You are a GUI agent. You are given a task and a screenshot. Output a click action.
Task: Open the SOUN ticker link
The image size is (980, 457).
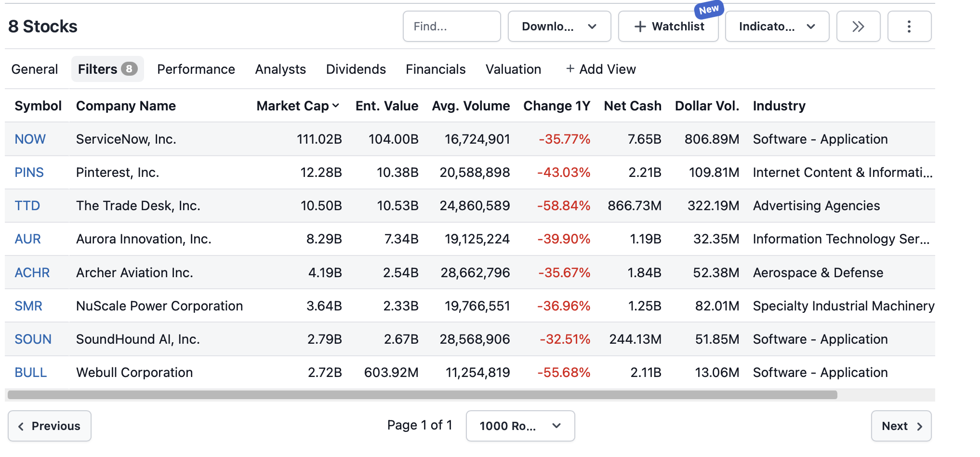[x=33, y=339]
